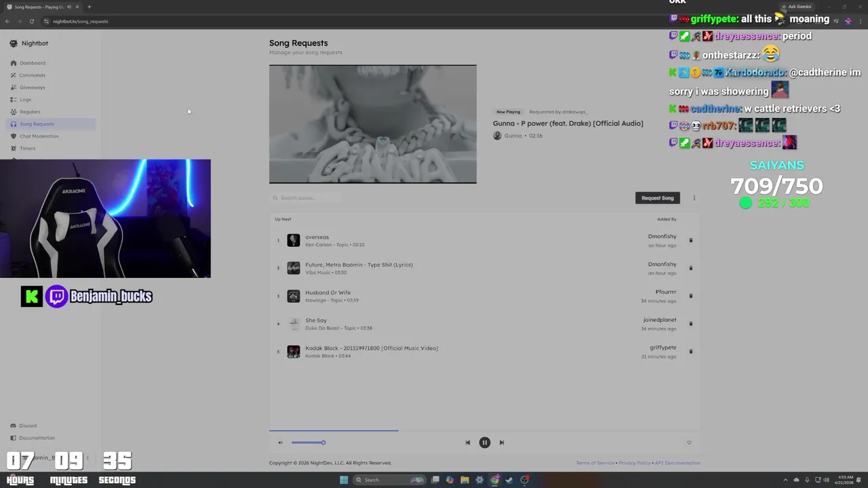The image size is (868, 488).
Task: Go to the Giveaways page
Action: pos(32,87)
